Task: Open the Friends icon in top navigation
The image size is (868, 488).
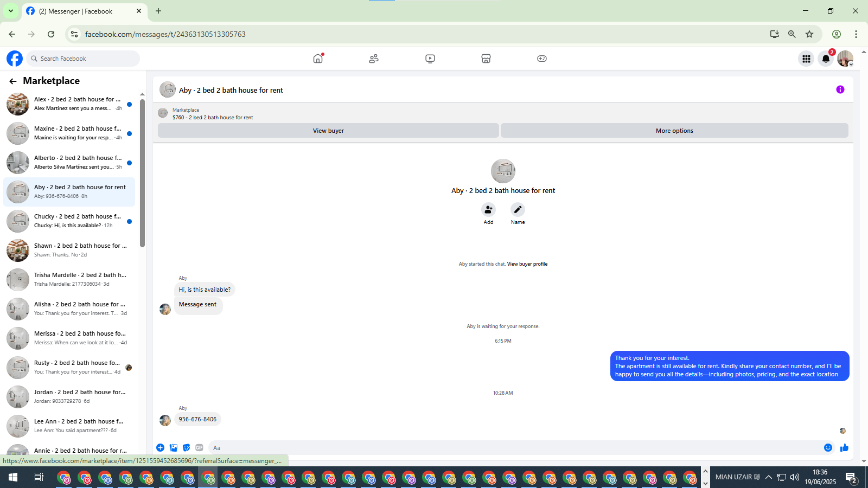Action: click(x=374, y=59)
